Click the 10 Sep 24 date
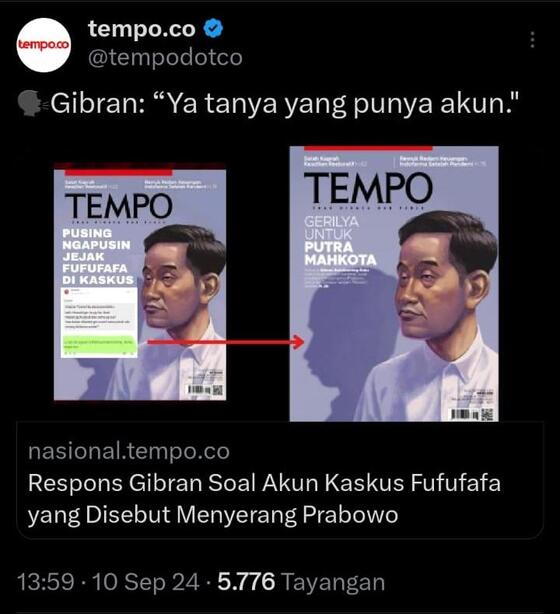560x614 pixels. pyautogui.click(x=146, y=581)
